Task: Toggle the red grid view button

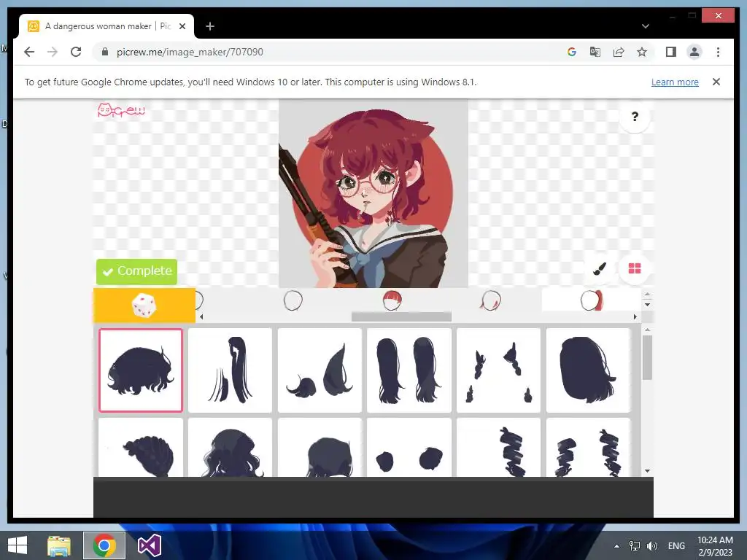Action: pyautogui.click(x=635, y=269)
